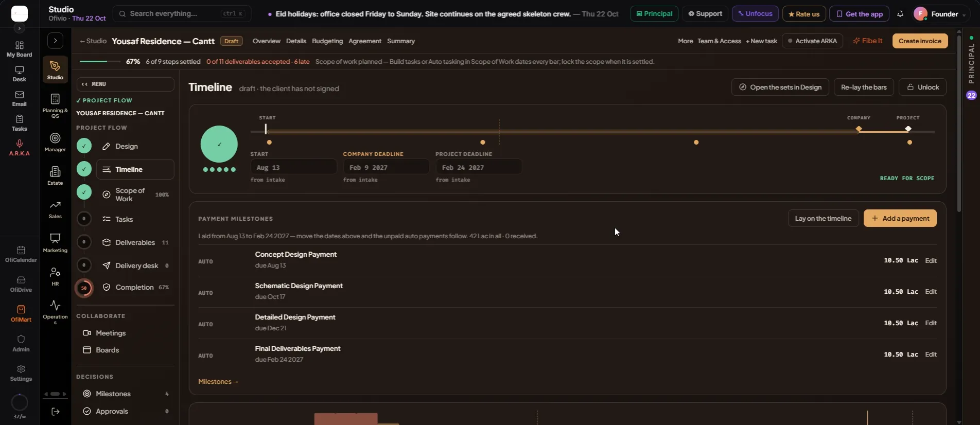
Task: Open My Board in left rail
Action: 19,49
